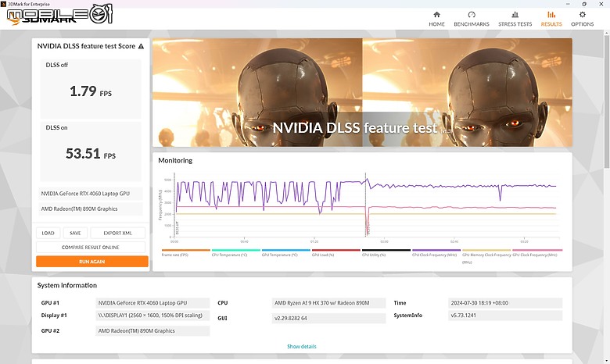Screen dimensions: 610x364
Task: Click the Monitoring panel heading
Action: click(x=175, y=160)
